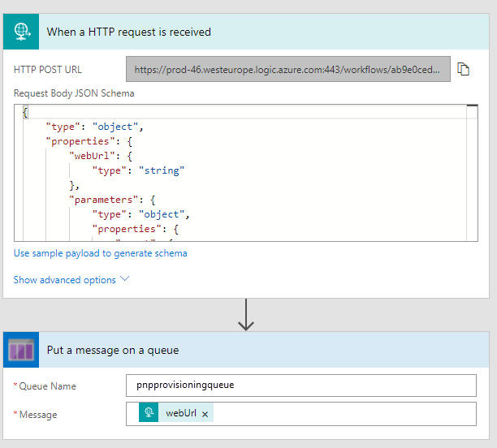Click the "type": "string" schema line
The height and width of the screenshot is (448, 497).
coord(138,170)
